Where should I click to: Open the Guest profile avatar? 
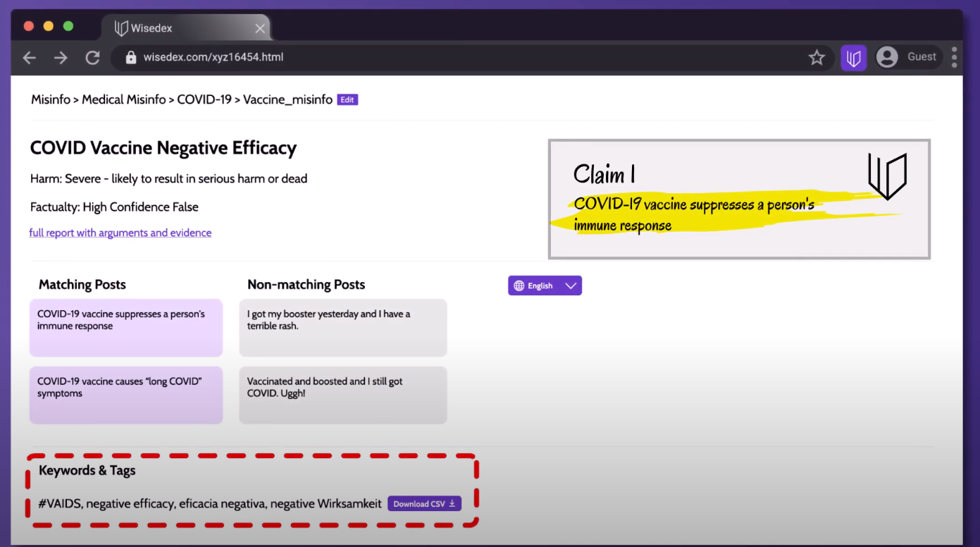tap(887, 57)
